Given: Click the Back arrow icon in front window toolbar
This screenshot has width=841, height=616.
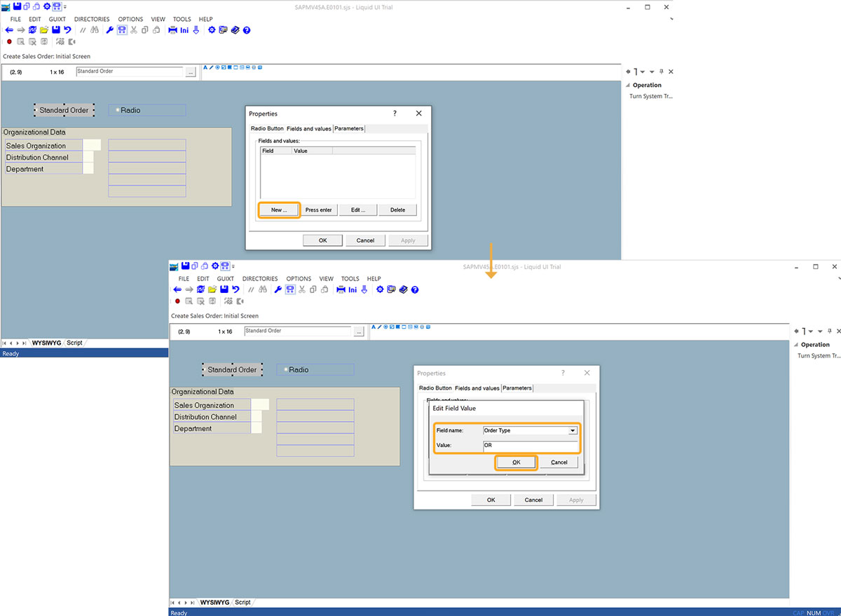Looking at the screenshot, I should [177, 289].
